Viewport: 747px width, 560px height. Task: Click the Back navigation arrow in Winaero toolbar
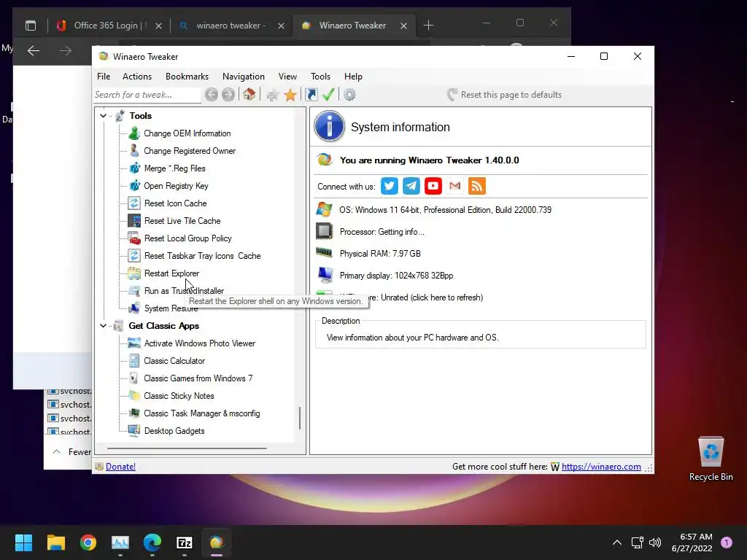212,95
